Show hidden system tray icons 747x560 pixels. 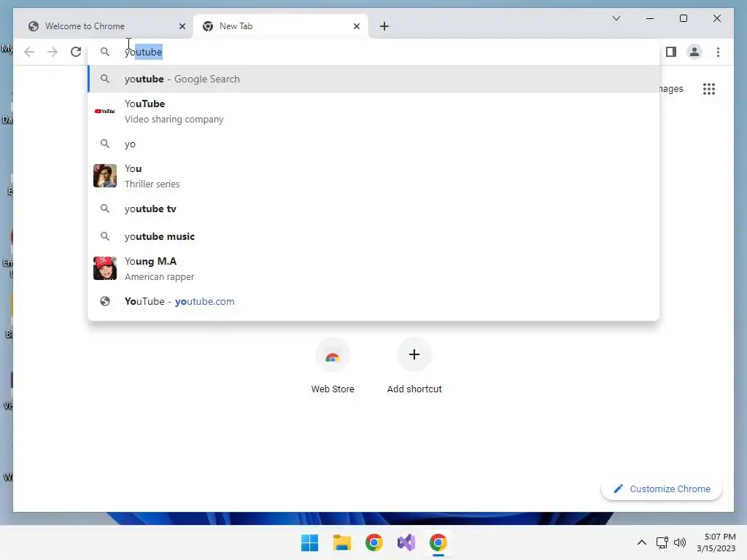tap(642, 542)
